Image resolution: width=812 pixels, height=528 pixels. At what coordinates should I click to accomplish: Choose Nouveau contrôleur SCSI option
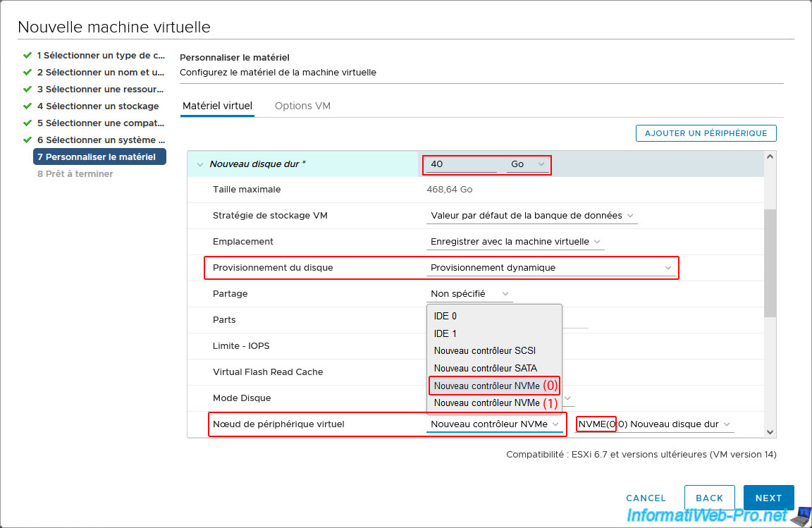point(485,351)
